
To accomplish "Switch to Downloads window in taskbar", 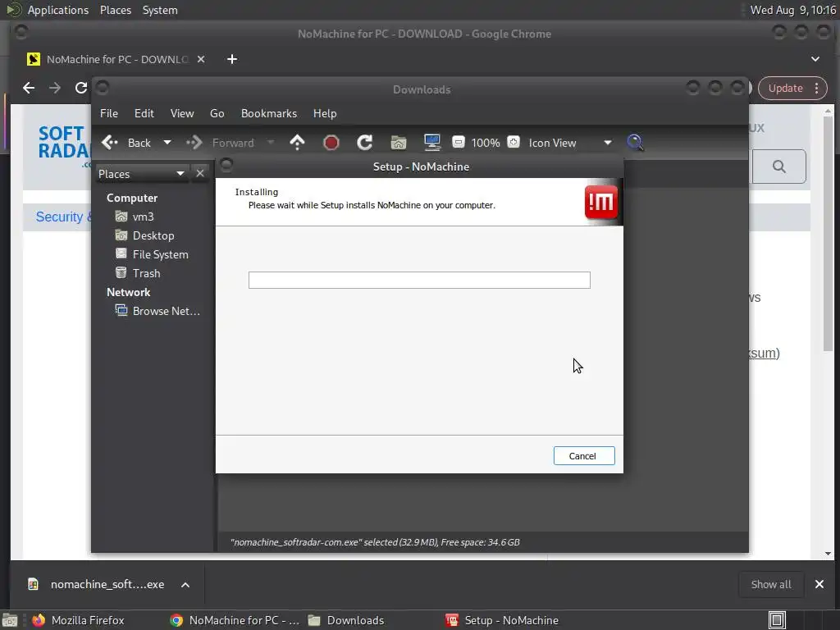I will point(347,620).
